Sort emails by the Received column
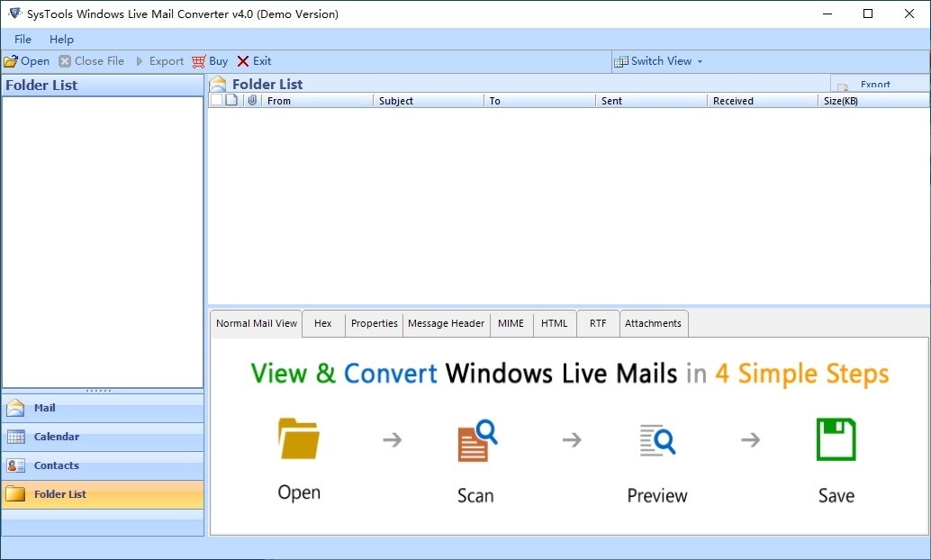This screenshot has height=560, width=931. click(x=763, y=101)
